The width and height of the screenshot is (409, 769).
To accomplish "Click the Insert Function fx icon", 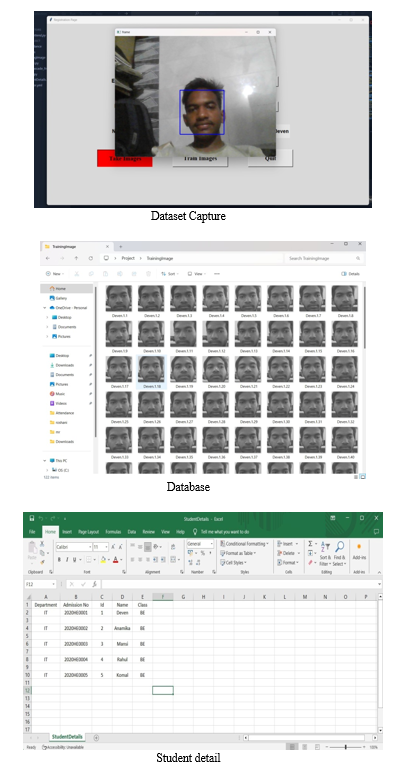I will point(95,584).
